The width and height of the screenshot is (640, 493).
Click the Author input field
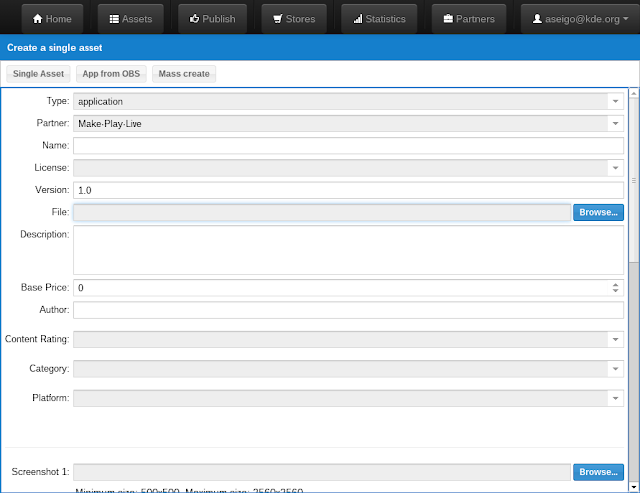click(x=348, y=310)
